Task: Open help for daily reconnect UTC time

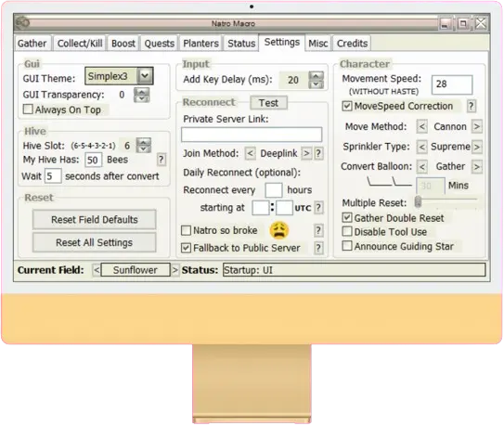Action: click(318, 208)
